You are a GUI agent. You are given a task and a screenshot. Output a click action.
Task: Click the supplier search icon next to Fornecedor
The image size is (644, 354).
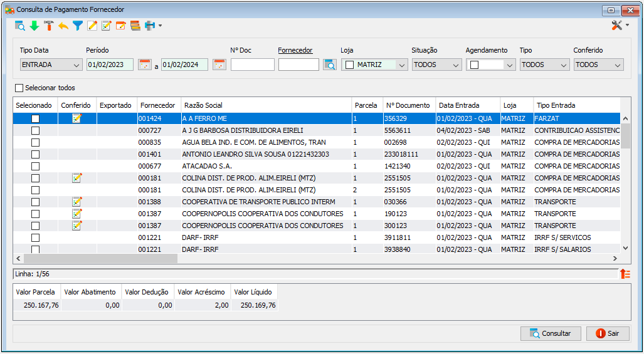(329, 65)
